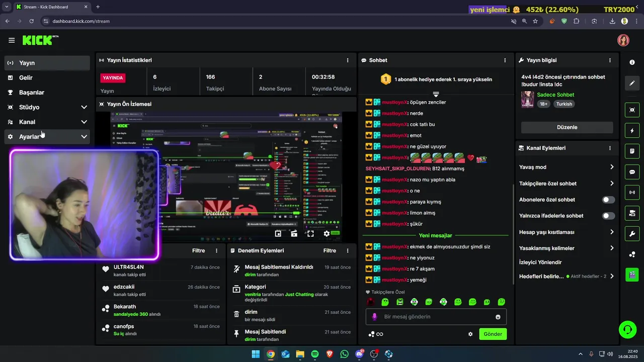Expand the Kanal sidebar section

pos(47,122)
